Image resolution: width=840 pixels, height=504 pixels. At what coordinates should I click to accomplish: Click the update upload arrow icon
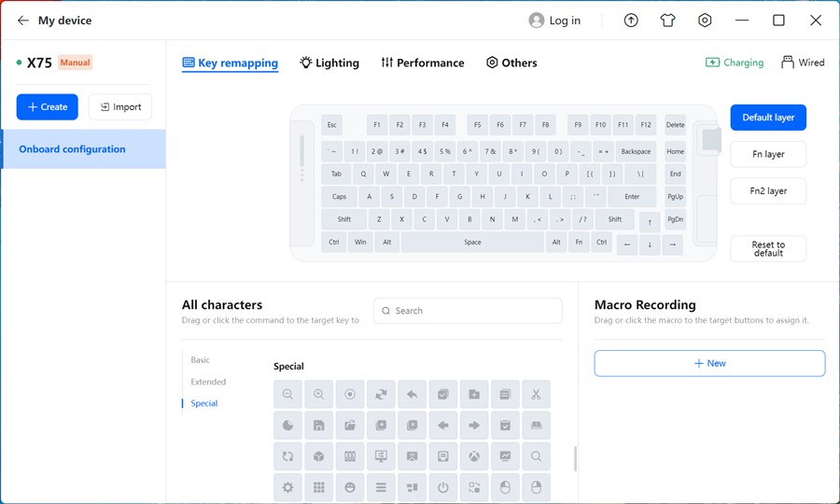pyautogui.click(x=631, y=21)
